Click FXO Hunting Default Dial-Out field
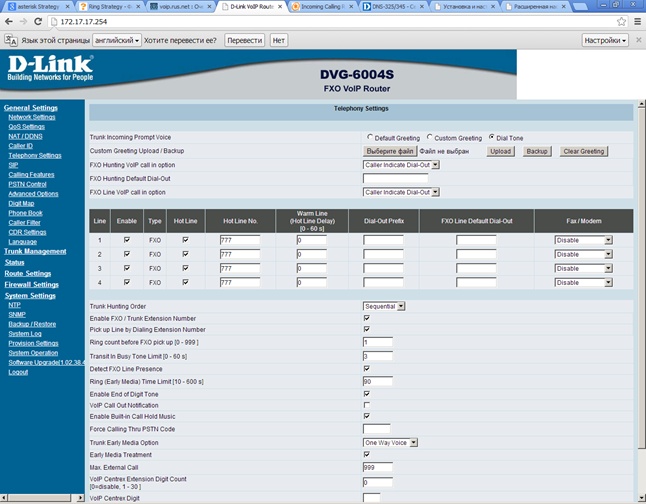The image size is (646, 504). click(x=396, y=178)
